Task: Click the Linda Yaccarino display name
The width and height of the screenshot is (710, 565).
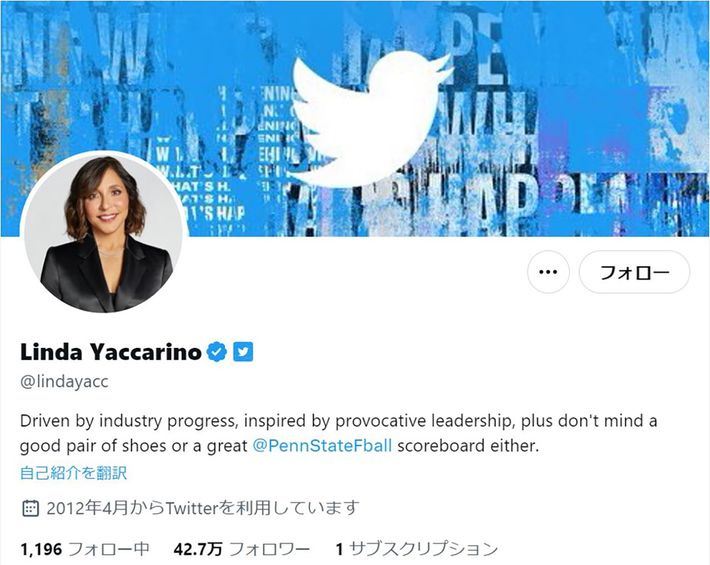Action: tap(111, 352)
